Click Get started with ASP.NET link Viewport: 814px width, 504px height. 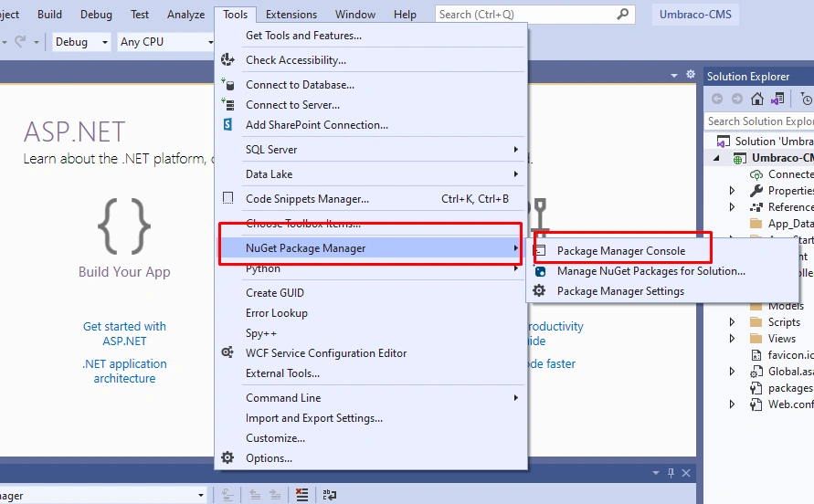point(124,334)
